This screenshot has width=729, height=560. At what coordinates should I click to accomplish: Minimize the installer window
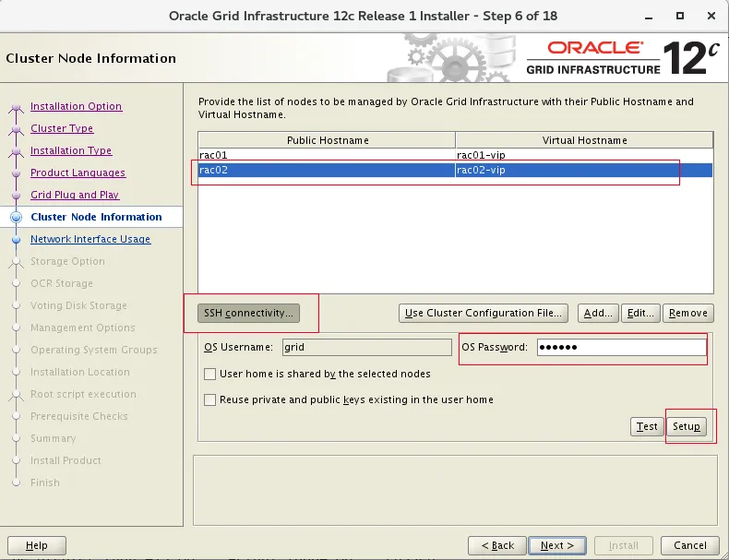coord(649,17)
